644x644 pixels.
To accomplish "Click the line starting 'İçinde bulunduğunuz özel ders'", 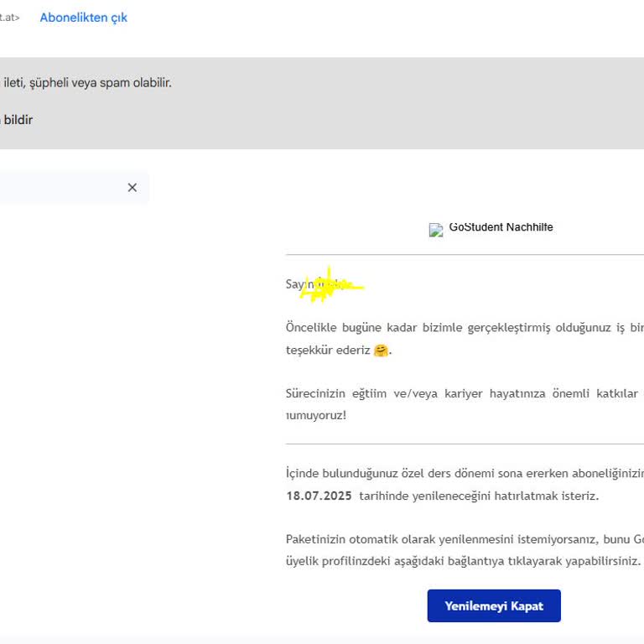I will pos(465,474).
